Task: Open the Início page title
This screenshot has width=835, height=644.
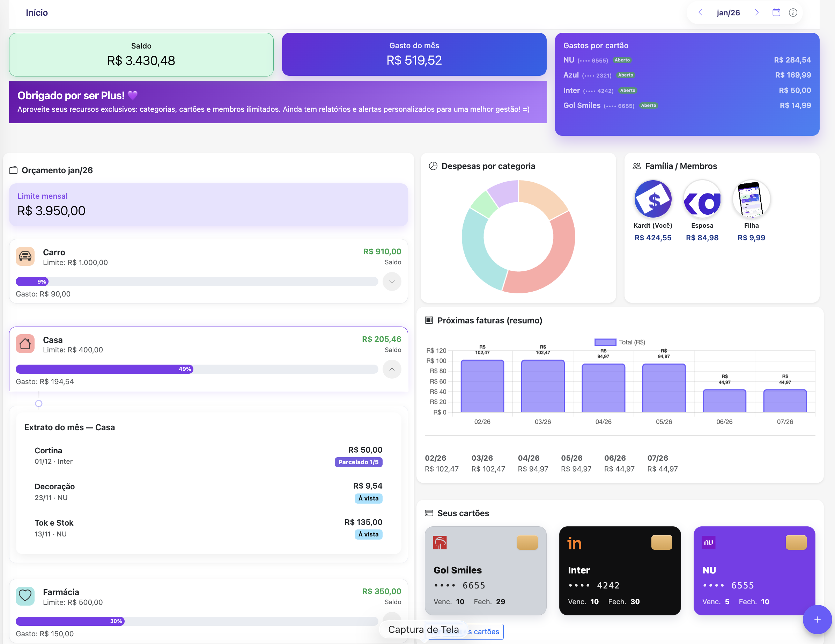Action: point(37,13)
